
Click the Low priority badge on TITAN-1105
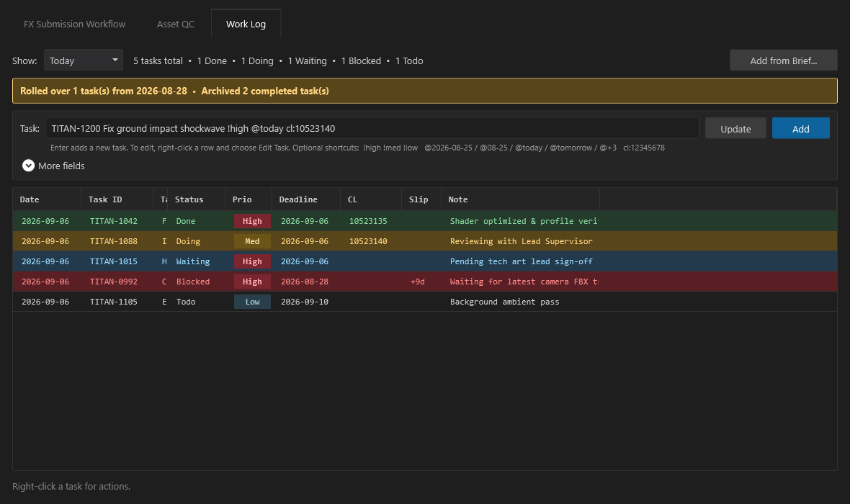(x=252, y=301)
